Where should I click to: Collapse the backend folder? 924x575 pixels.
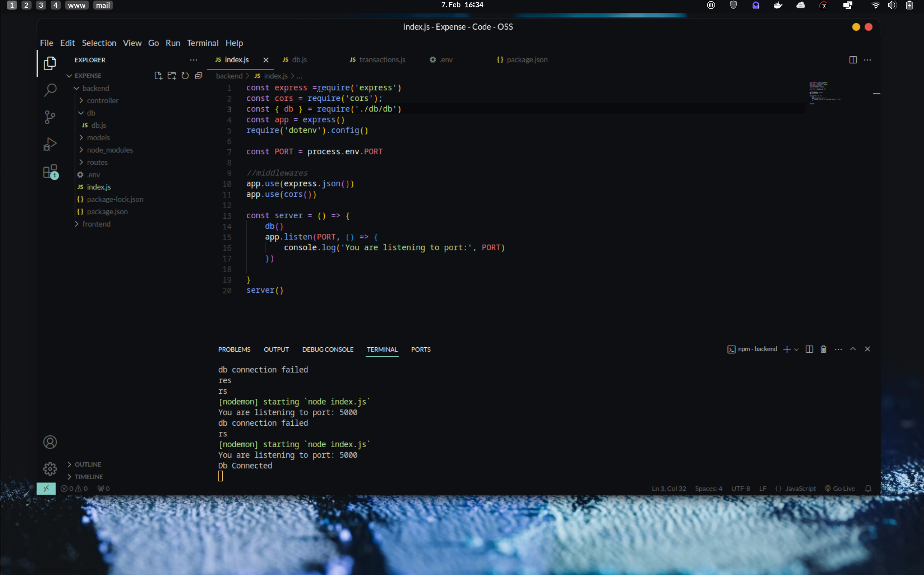tap(96, 88)
